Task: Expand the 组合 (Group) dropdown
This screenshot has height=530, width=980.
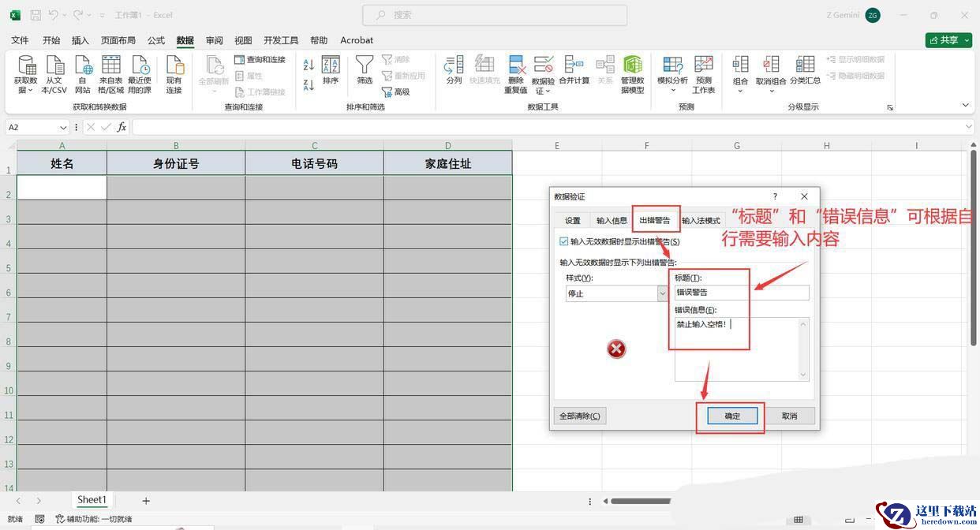Action: pos(740,90)
